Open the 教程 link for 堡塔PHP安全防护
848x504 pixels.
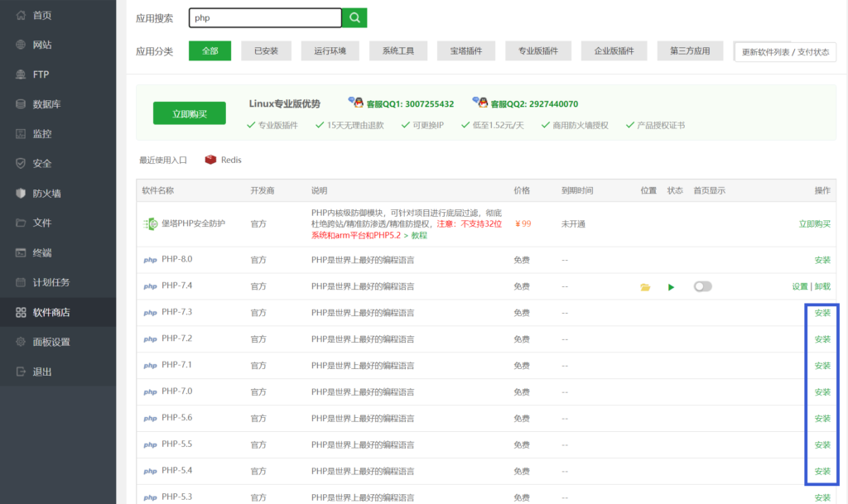[418, 235]
